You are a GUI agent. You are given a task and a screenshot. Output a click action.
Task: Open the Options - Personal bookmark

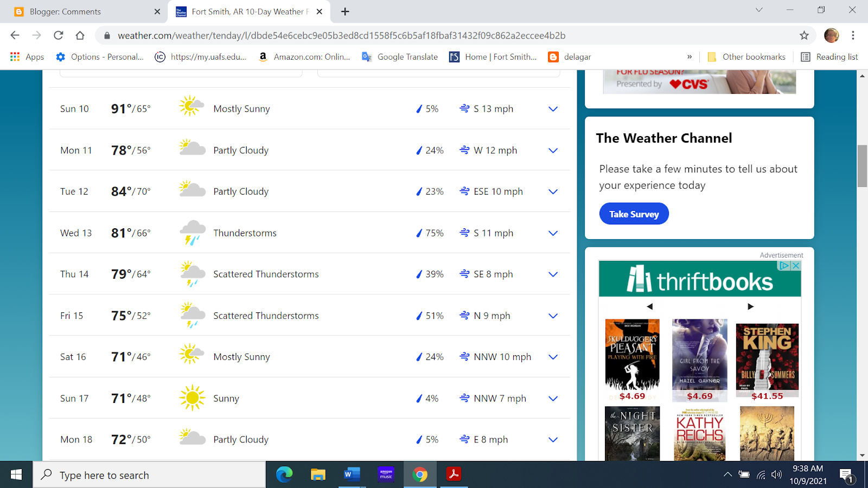click(100, 57)
